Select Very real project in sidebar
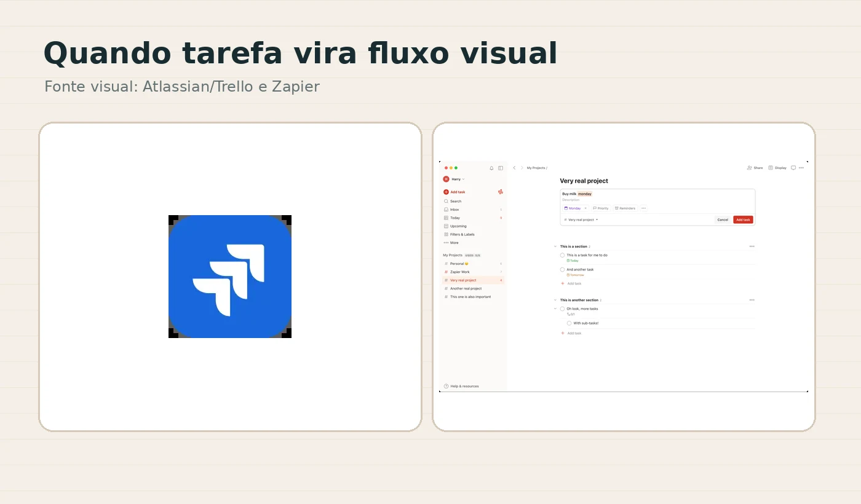This screenshot has width=861, height=504. pyautogui.click(x=472, y=280)
